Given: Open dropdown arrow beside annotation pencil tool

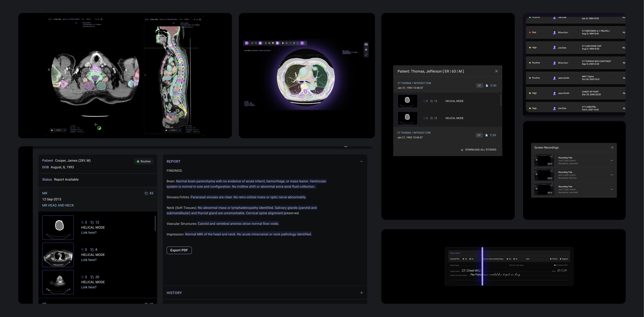Looking at the screenshot, I should click(x=249, y=43).
